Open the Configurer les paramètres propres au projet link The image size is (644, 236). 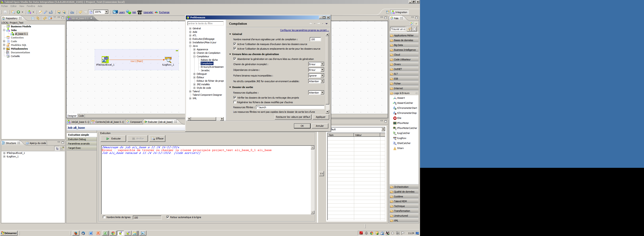pyautogui.click(x=304, y=30)
